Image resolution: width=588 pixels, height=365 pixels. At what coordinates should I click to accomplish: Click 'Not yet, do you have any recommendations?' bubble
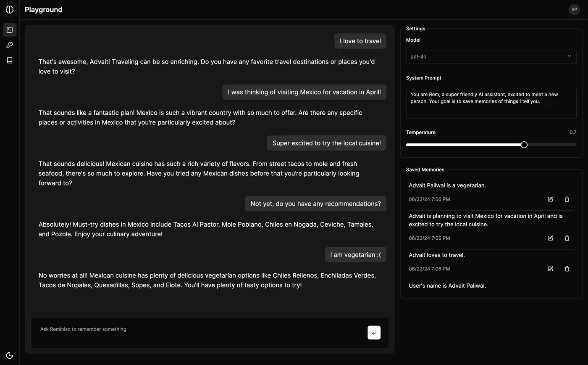315,204
